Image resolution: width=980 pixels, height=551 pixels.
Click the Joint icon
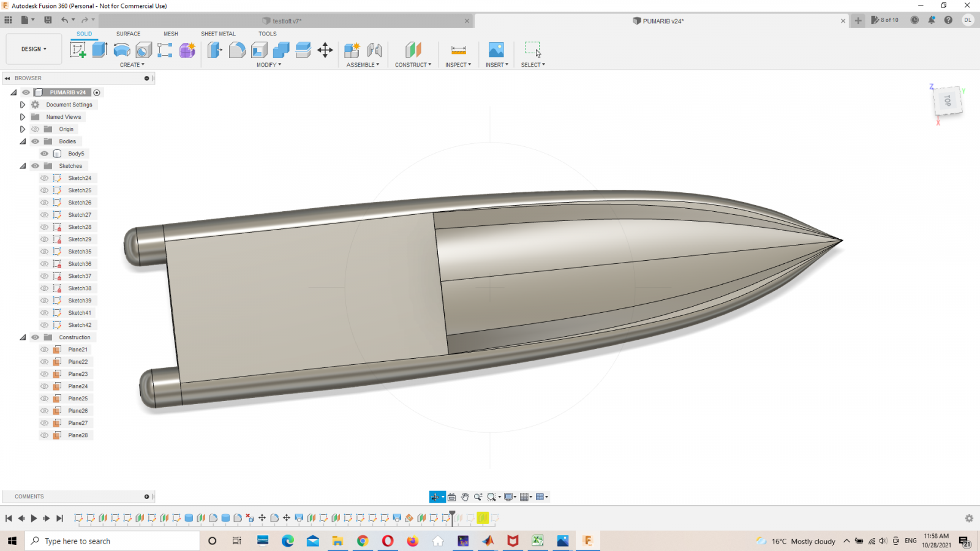coord(375,50)
